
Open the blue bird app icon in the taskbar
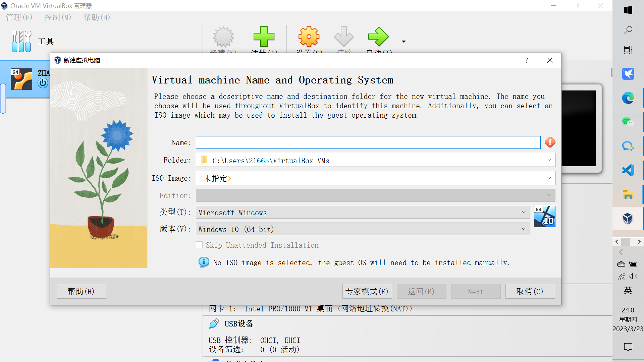(628, 74)
